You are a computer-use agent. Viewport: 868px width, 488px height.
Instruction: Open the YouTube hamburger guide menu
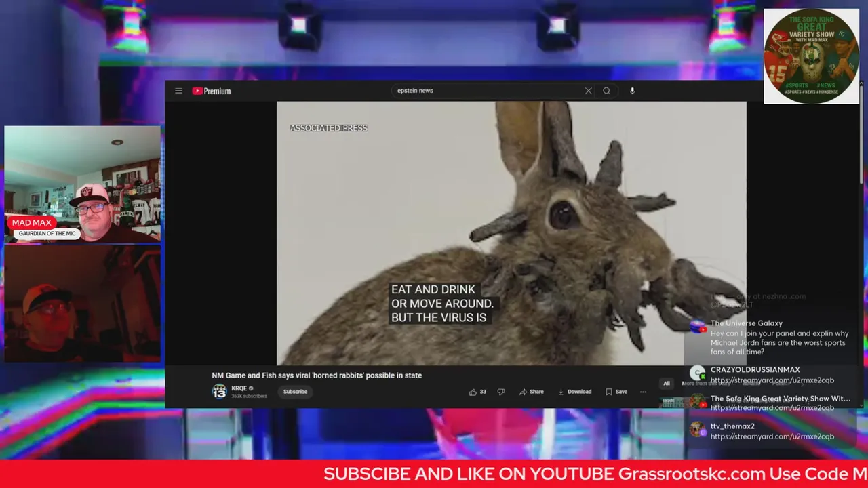tap(178, 91)
